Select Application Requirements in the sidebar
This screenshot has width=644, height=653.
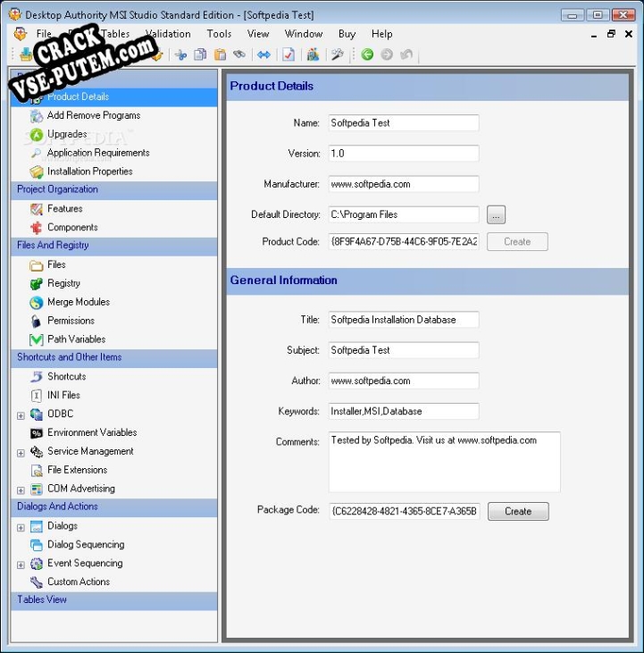[x=98, y=153]
